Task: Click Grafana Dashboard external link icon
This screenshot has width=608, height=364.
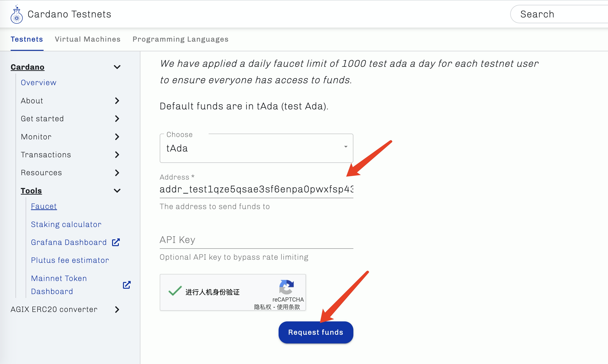Action: (x=116, y=242)
